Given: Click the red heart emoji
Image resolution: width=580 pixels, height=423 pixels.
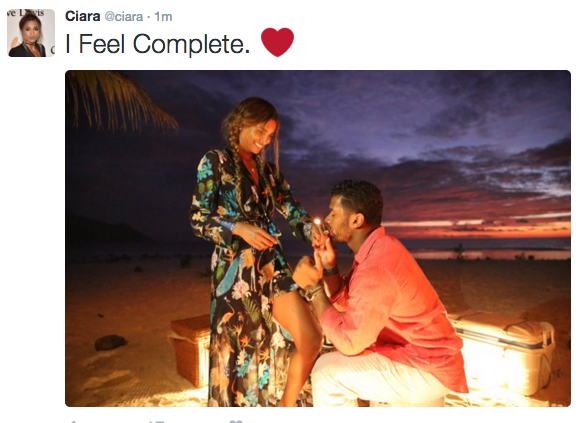Looking at the screenshot, I should click(277, 42).
